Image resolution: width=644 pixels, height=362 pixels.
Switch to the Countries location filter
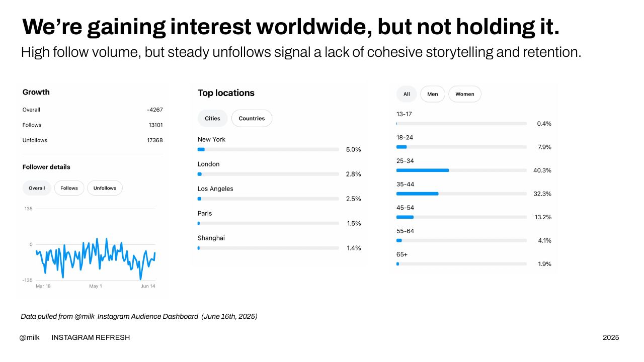[x=252, y=118]
